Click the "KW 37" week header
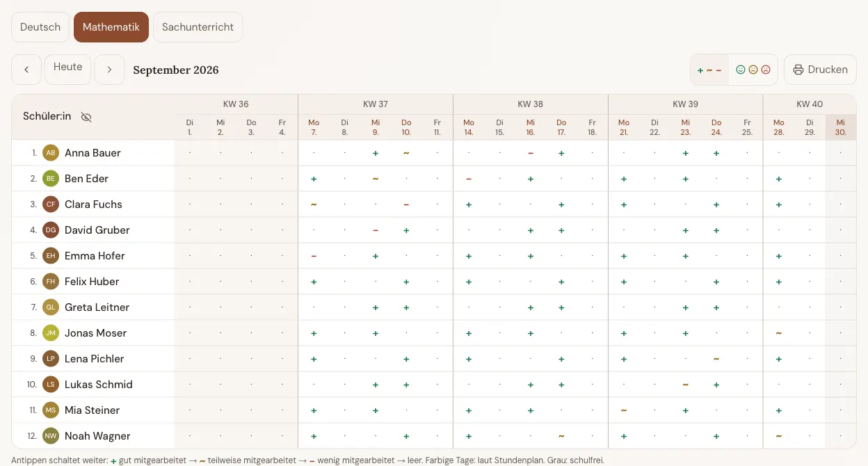868x466 pixels. pyautogui.click(x=376, y=104)
